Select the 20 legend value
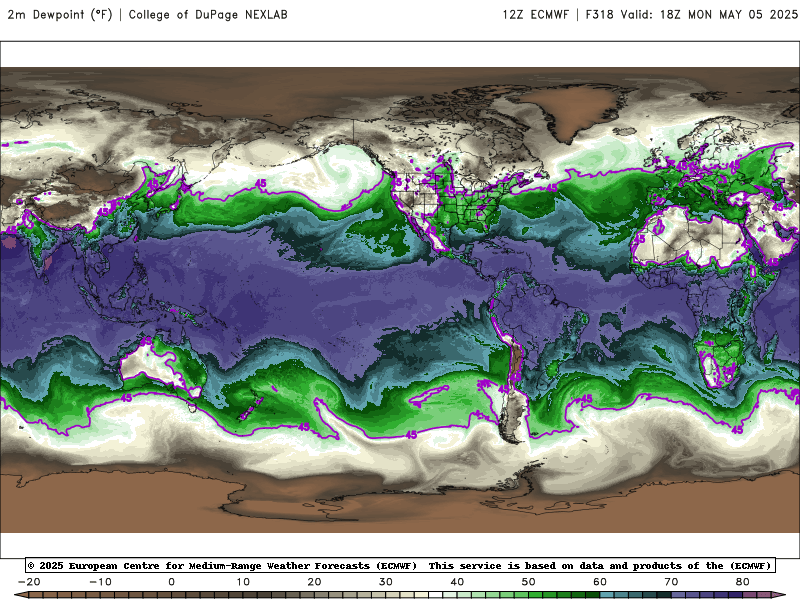 [x=314, y=582]
